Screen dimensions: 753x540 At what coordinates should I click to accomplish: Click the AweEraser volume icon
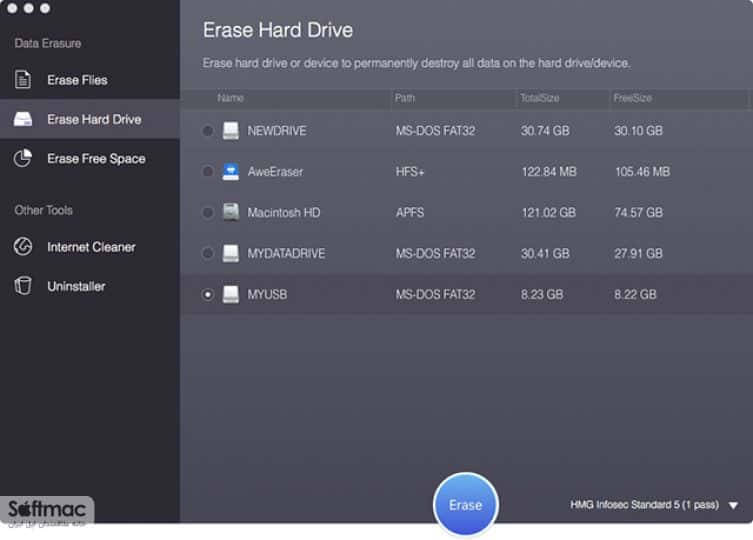[231, 172]
